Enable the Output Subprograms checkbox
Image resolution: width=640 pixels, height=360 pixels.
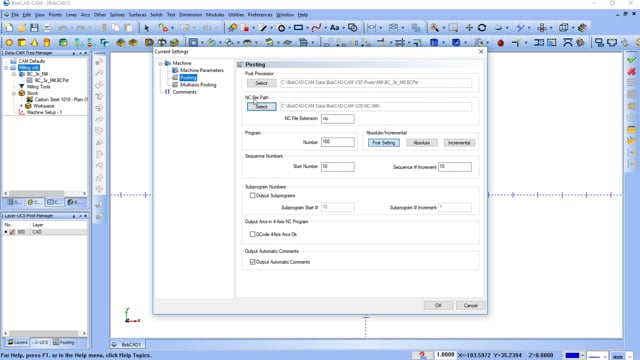coord(252,196)
